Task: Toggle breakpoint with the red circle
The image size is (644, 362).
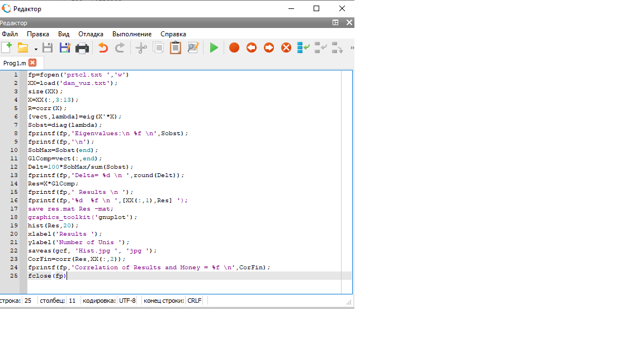Action: pos(234,48)
